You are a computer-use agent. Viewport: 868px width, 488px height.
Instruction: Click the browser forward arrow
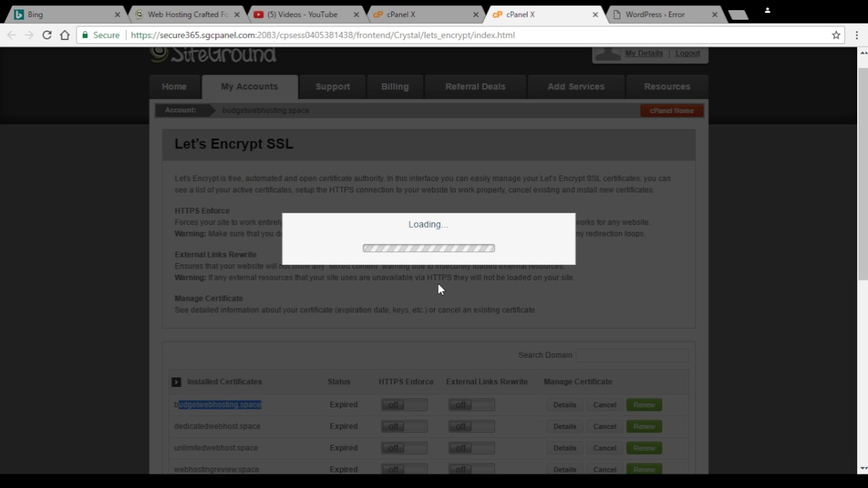[x=28, y=35]
